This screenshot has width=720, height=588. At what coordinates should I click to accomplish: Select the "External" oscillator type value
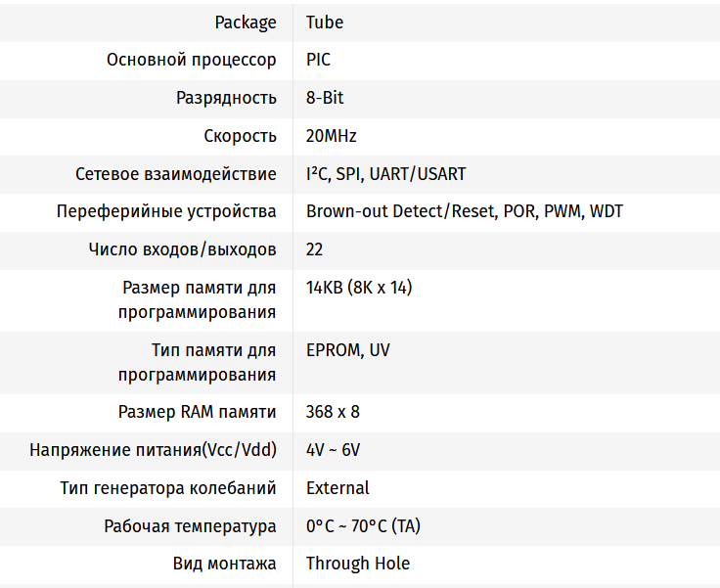point(337,487)
